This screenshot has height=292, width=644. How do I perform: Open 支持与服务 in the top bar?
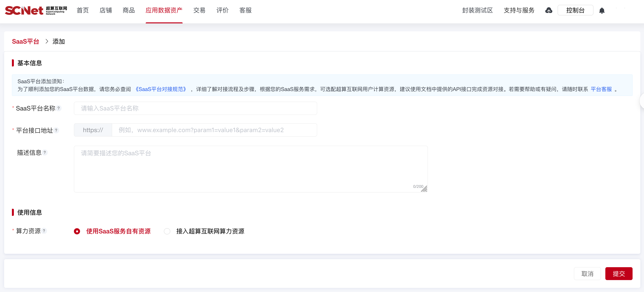pos(519,10)
